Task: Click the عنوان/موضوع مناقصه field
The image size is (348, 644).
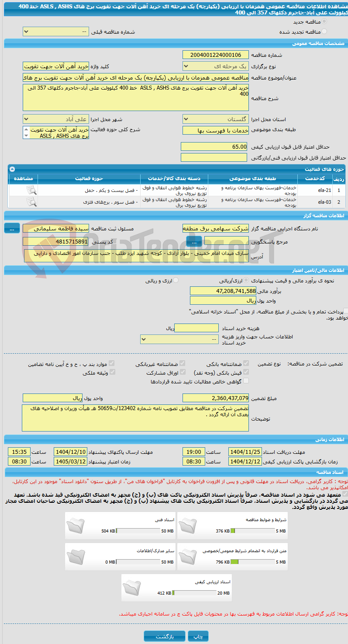Action: [x=136, y=77]
